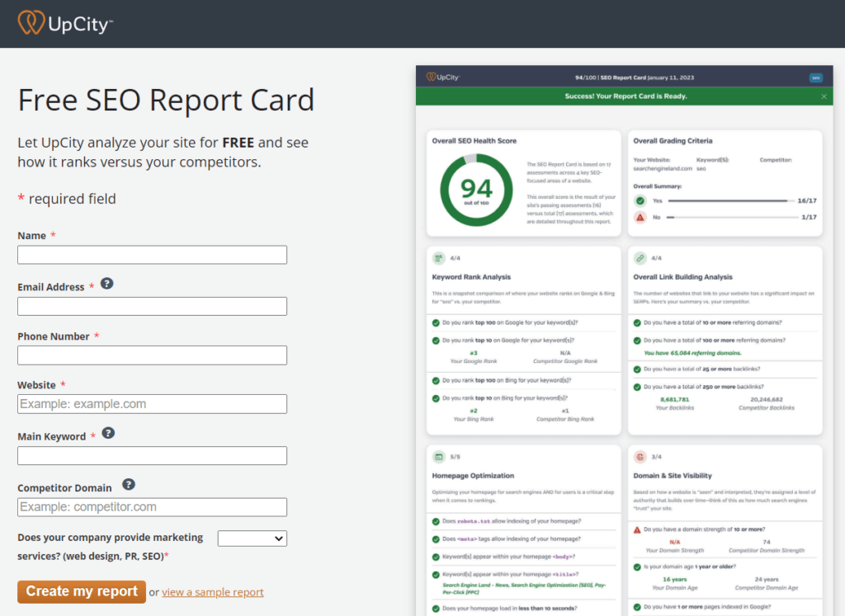This screenshot has width=845, height=616.
Task: Click the green Yes checkmark in Overall Summary
Action: [x=641, y=200]
